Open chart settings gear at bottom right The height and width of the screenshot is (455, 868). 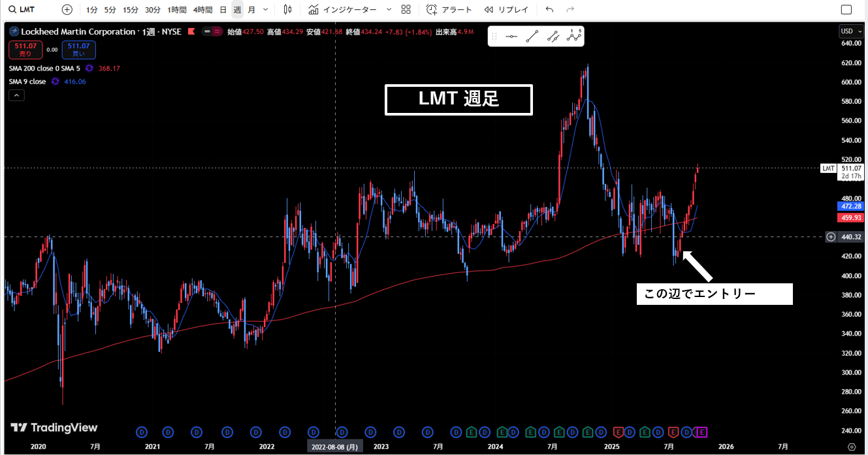point(851,447)
